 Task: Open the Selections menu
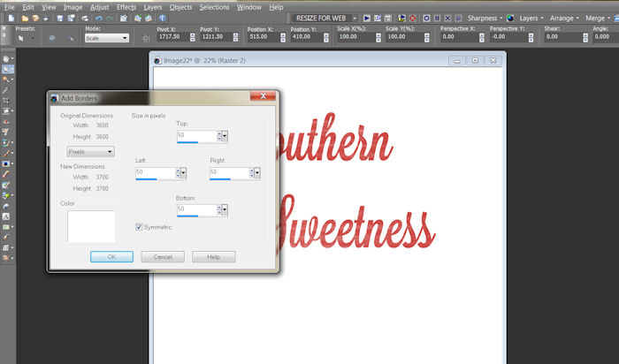click(x=214, y=6)
